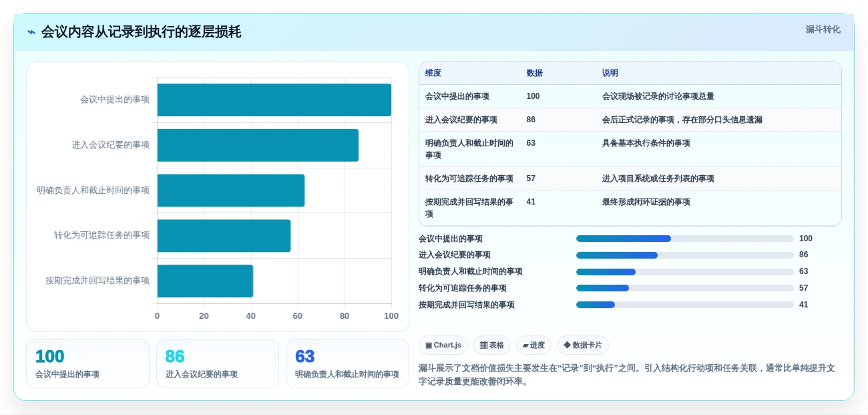Click the progress bar showing 57
868x415 pixels.
coord(685,288)
